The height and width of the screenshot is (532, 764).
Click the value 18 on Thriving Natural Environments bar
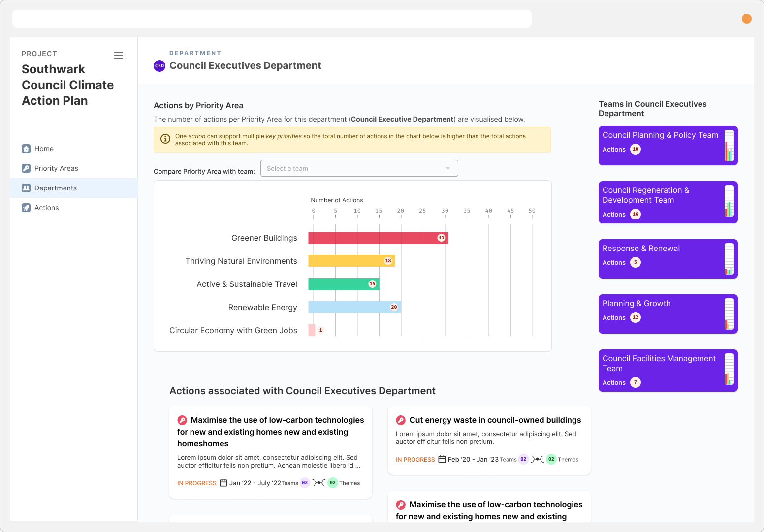pyautogui.click(x=388, y=261)
